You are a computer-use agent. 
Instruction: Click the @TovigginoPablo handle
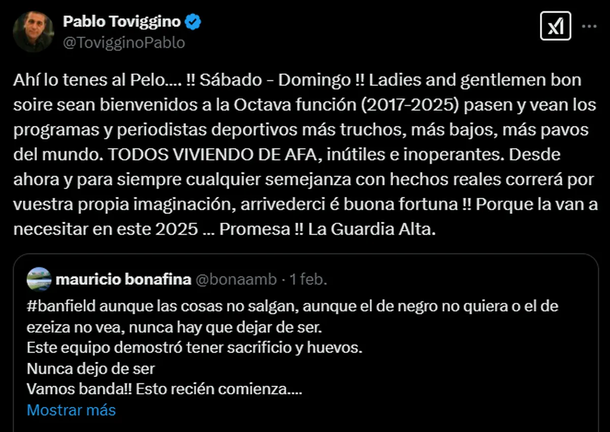124,42
